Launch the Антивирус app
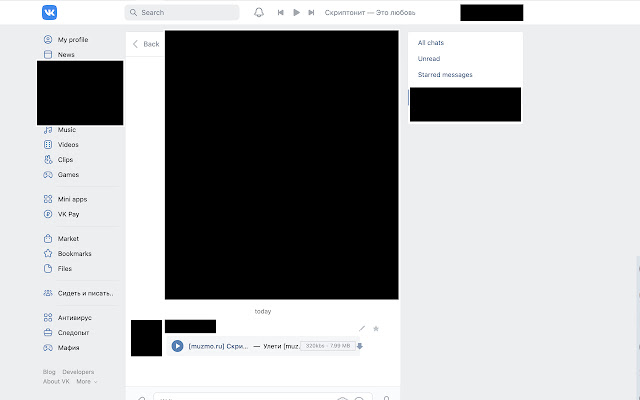 pyautogui.click(x=67, y=318)
